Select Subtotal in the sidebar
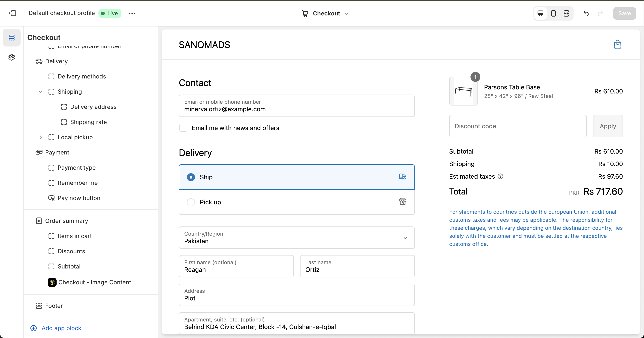Viewport: 644px width, 338px height. [69, 266]
